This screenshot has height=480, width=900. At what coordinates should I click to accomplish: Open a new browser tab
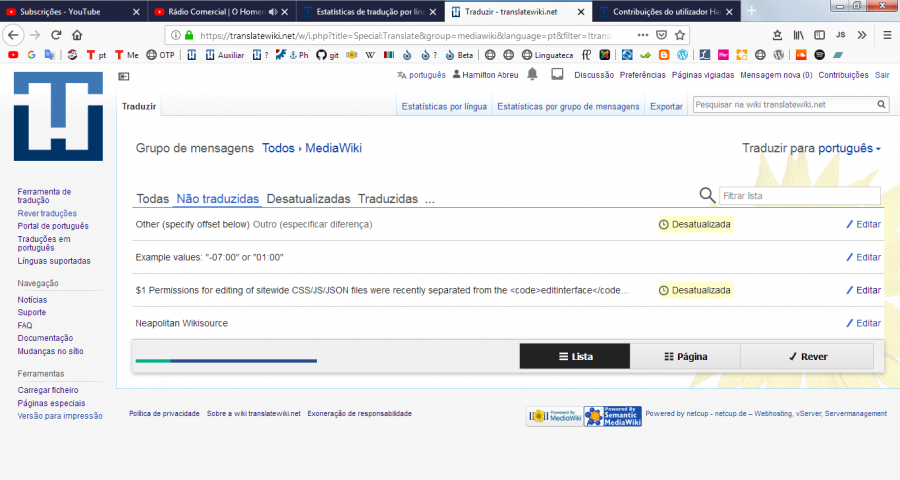(x=751, y=11)
